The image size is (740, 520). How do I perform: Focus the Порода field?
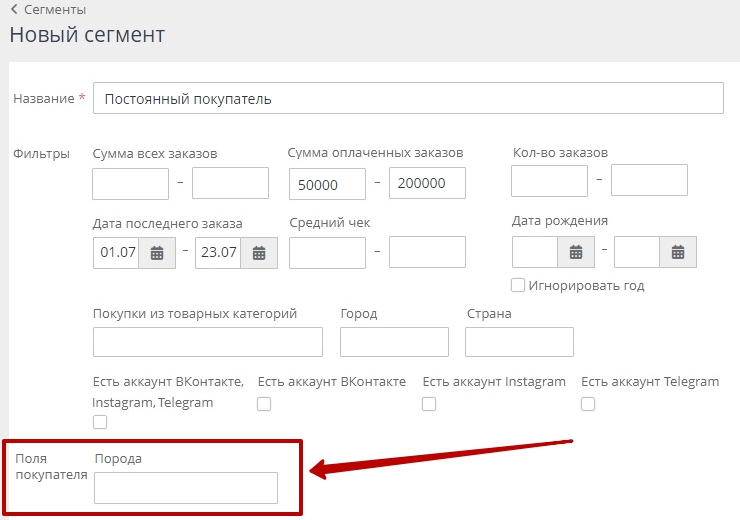tap(185, 488)
